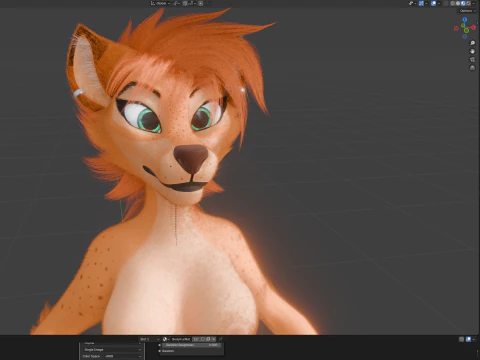Viewport: 480px width, 360px height.
Task: Switch to solid viewport shading
Action: pos(458,3)
